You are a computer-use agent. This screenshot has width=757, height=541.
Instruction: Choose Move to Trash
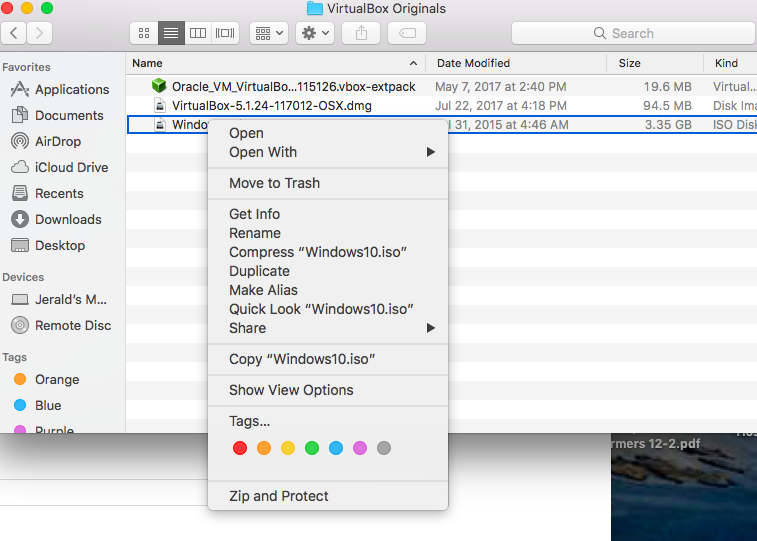pos(328,183)
